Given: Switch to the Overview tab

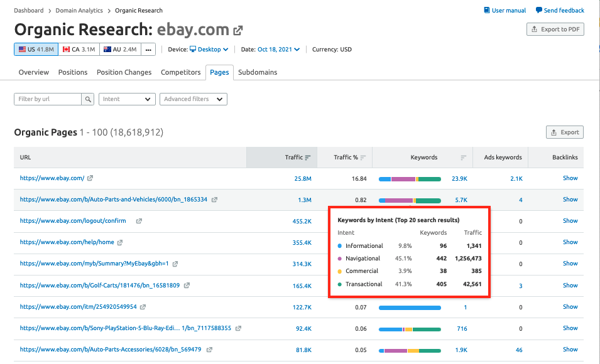Looking at the screenshot, I should [x=34, y=72].
